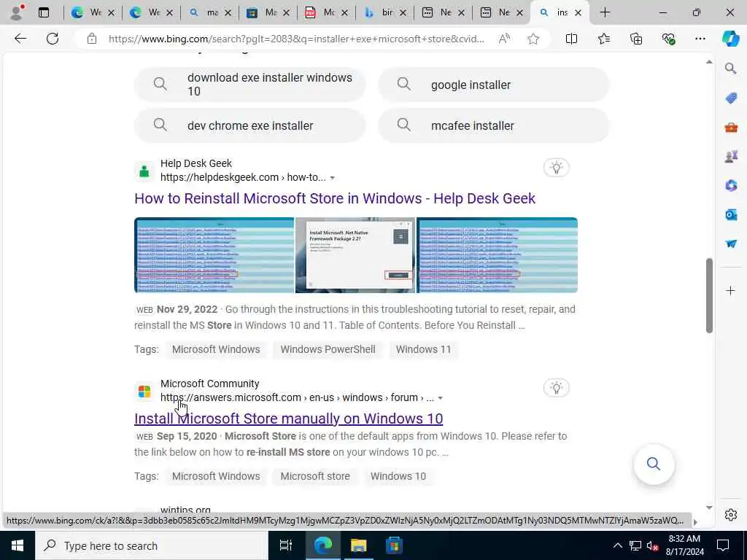The width and height of the screenshot is (747, 560).
Task: Open Outlook in the sidebar
Action: [x=731, y=215]
